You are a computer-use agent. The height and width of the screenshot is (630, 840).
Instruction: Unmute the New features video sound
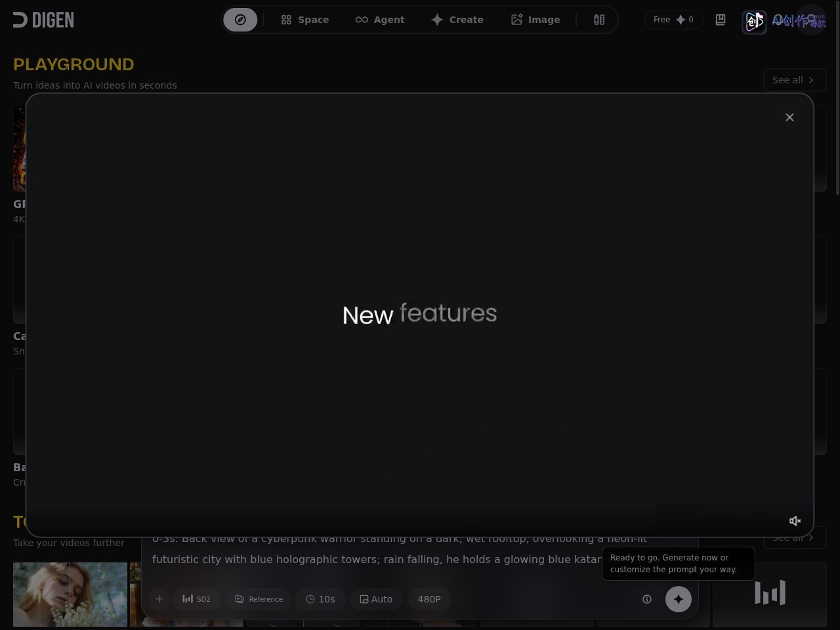tap(795, 520)
